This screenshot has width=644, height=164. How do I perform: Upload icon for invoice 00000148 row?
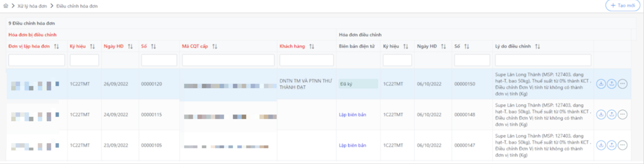(x=611, y=115)
